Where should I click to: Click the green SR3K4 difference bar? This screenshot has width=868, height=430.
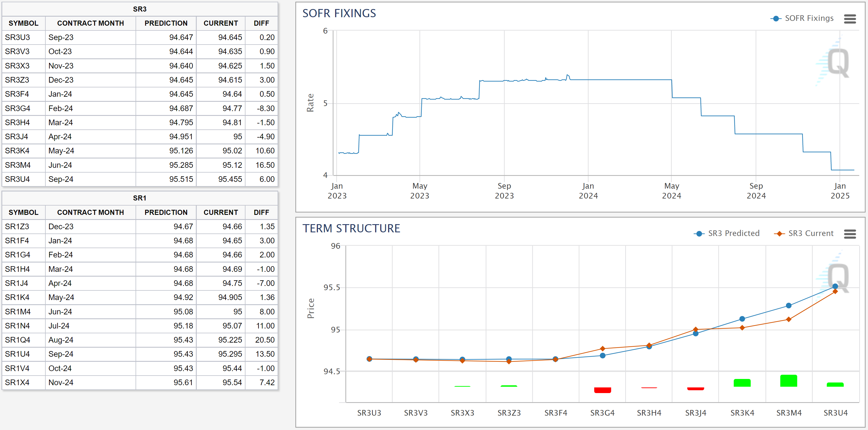point(742,383)
